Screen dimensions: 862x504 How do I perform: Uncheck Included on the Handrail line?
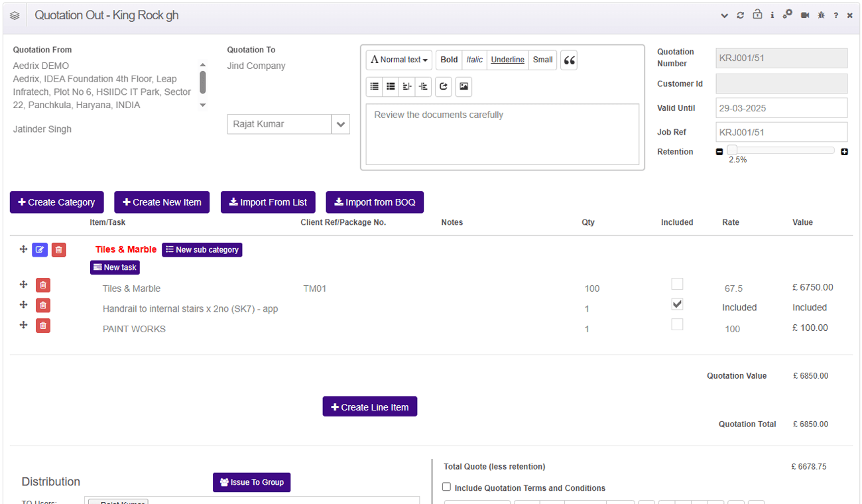pos(677,304)
